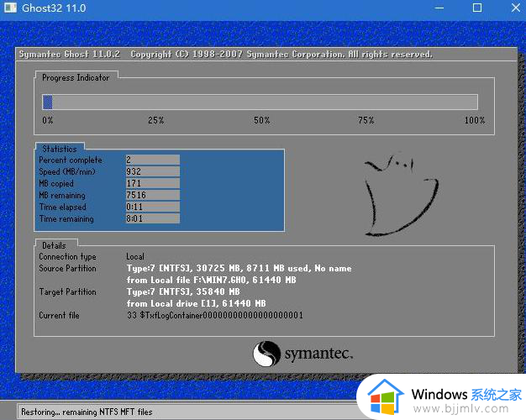
Task: Click the MB remaining value '7516'
Action: [x=153, y=195]
